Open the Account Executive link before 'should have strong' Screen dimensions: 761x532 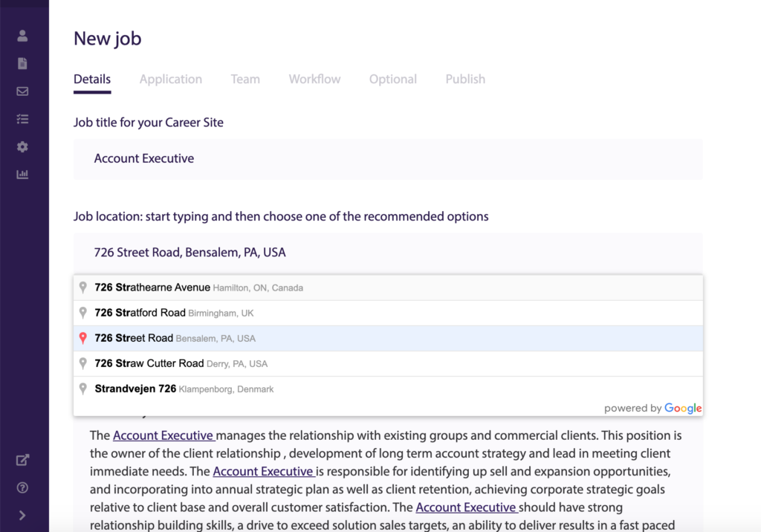click(466, 507)
